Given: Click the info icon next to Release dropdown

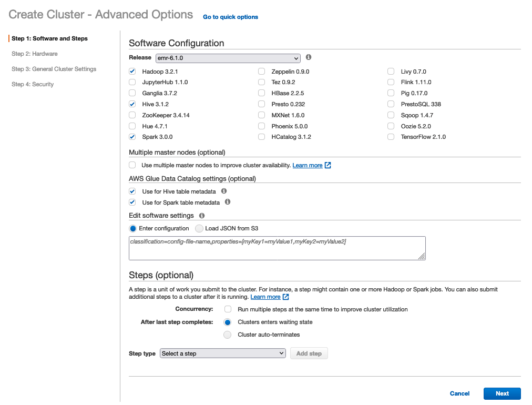Looking at the screenshot, I should [309, 57].
